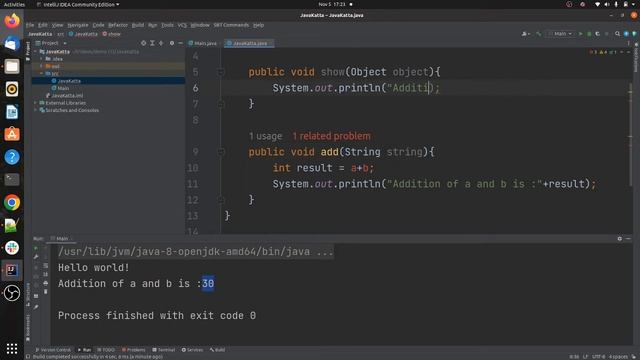This screenshot has width=640, height=360.
Task: Click the Select Opened File target icon
Action: 143,43
